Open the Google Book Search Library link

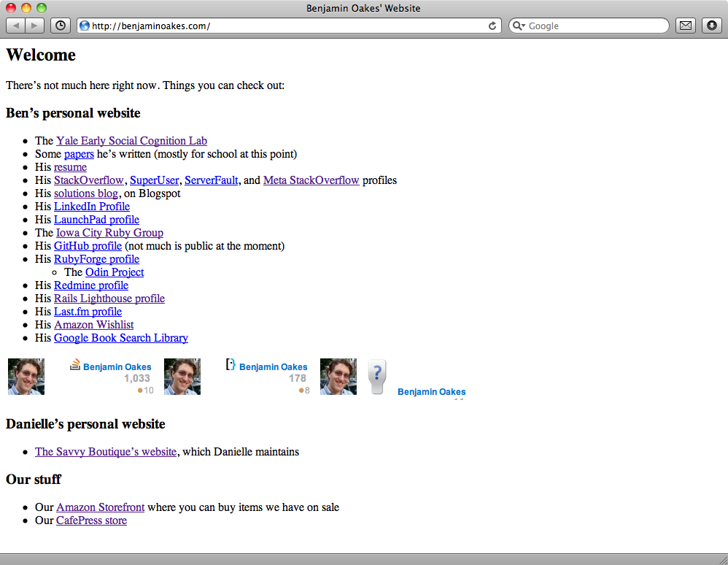pyautogui.click(x=120, y=338)
